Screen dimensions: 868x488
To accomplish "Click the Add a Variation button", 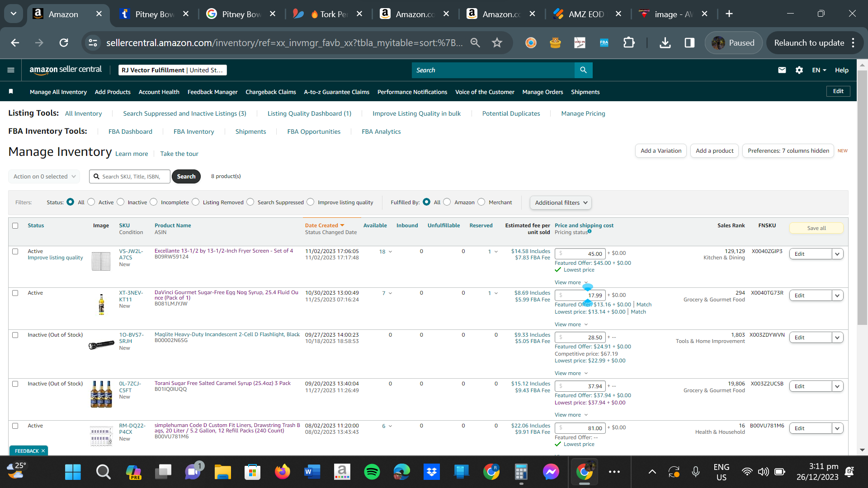I will 661,150.
